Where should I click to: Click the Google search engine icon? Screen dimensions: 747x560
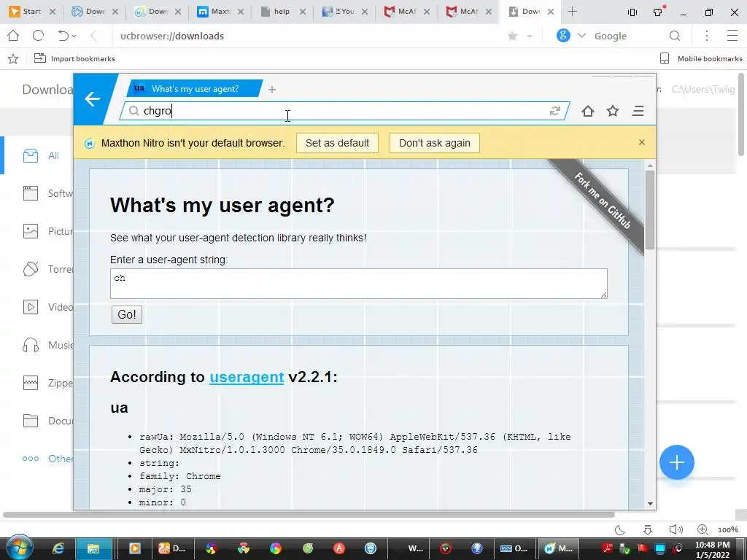(x=563, y=36)
